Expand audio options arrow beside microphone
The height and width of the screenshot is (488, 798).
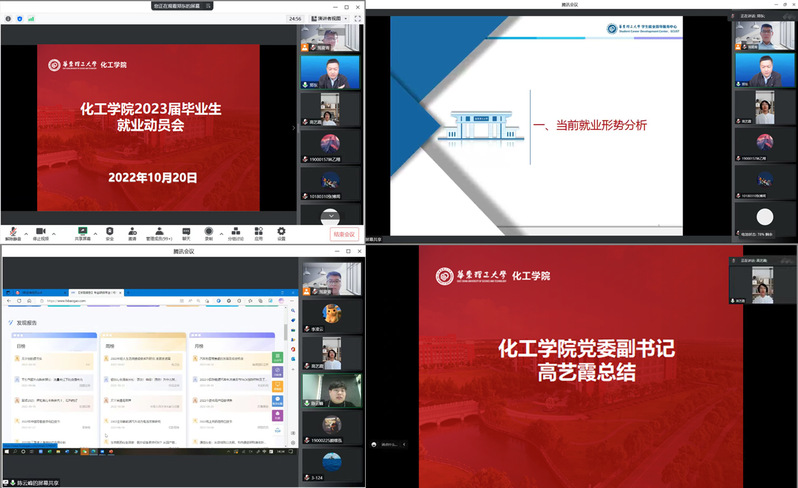[25, 230]
